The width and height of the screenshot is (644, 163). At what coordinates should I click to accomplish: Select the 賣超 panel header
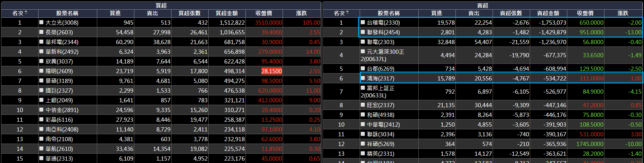coord(483,6)
